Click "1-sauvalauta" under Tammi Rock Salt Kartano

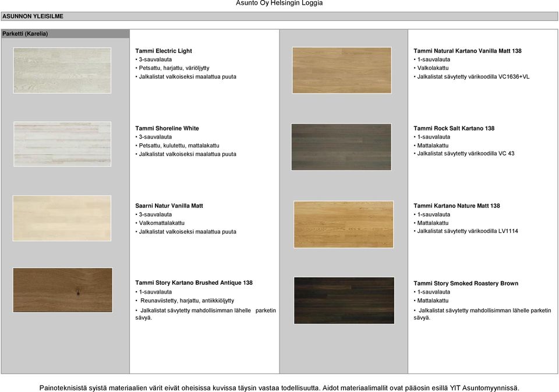point(431,137)
